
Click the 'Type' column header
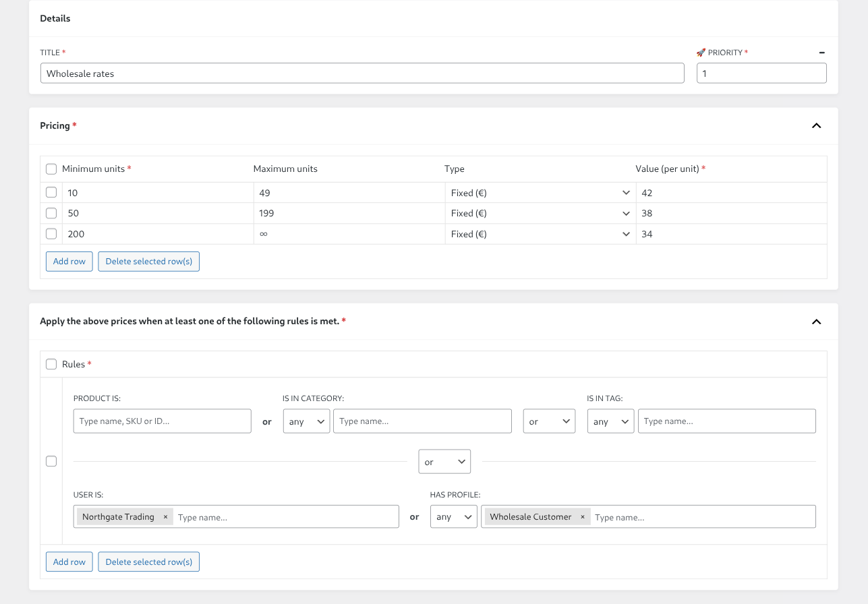pos(455,169)
